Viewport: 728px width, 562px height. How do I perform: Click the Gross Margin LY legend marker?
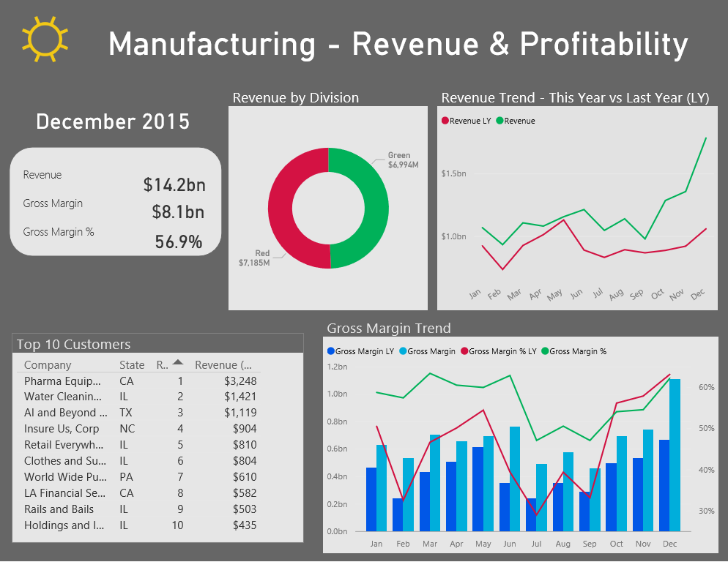[x=330, y=351]
